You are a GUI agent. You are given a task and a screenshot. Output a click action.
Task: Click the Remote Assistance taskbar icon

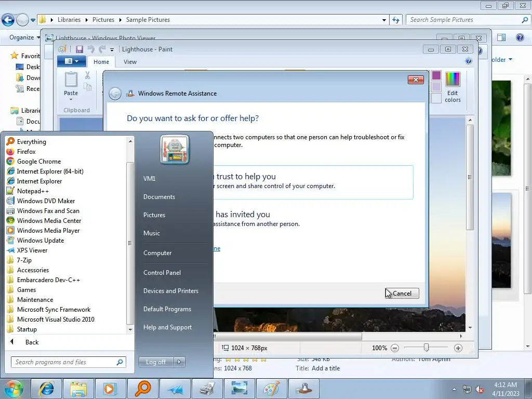tap(303, 389)
